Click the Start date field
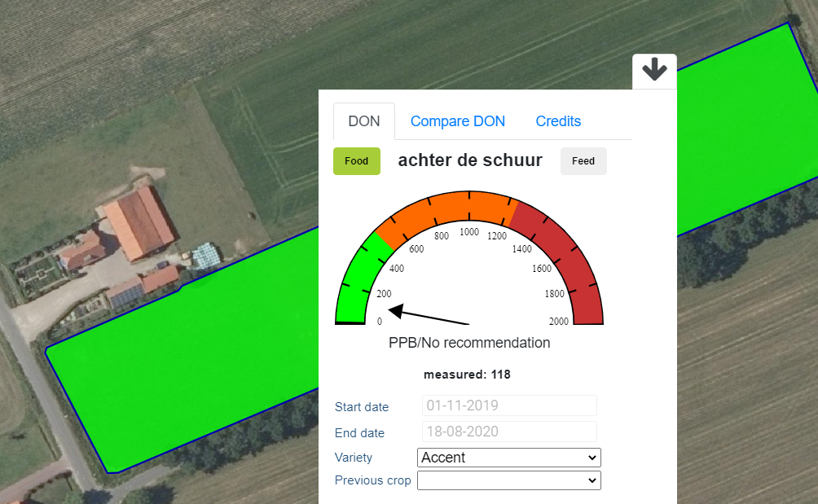Image resolution: width=818 pixels, height=504 pixels. [509, 405]
